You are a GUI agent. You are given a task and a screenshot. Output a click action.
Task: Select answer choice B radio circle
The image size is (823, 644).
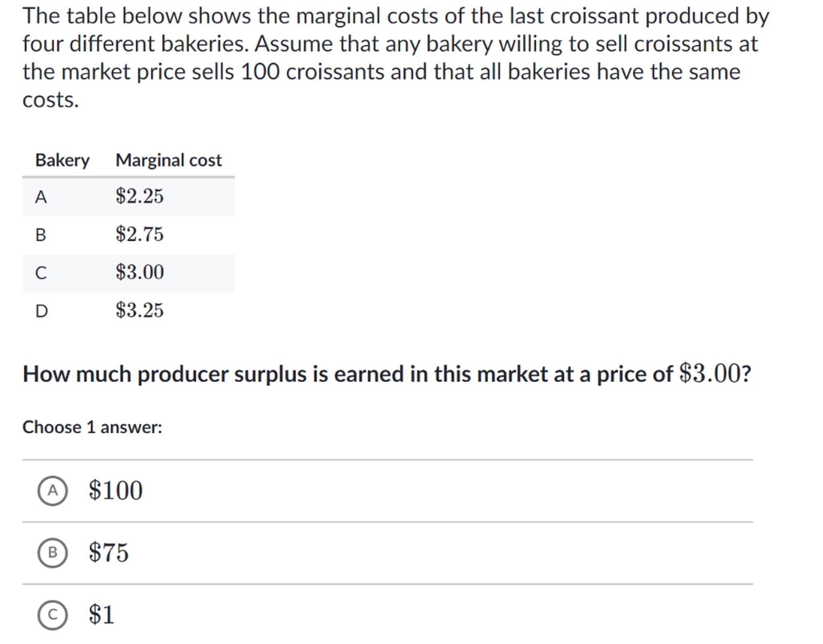click(52, 552)
